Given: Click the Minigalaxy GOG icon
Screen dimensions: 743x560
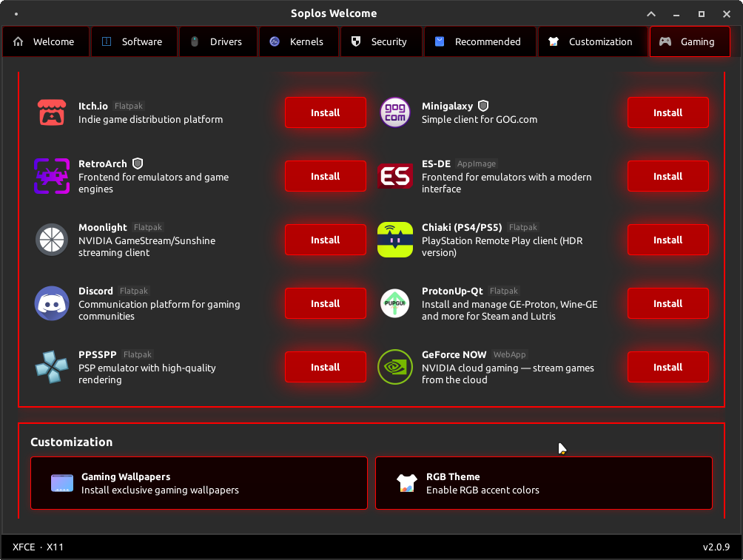Looking at the screenshot, I should tap(395, 112).
